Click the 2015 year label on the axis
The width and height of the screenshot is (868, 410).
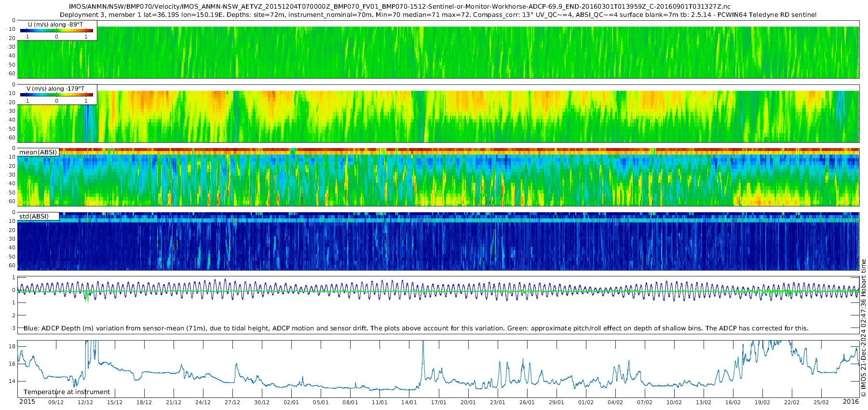pos(27,402)
